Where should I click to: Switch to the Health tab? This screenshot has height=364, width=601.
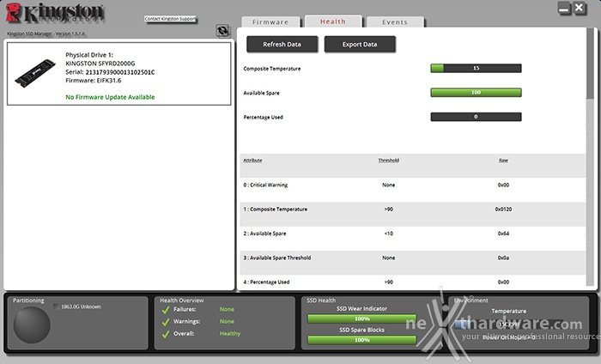click(x=333, y=21)
